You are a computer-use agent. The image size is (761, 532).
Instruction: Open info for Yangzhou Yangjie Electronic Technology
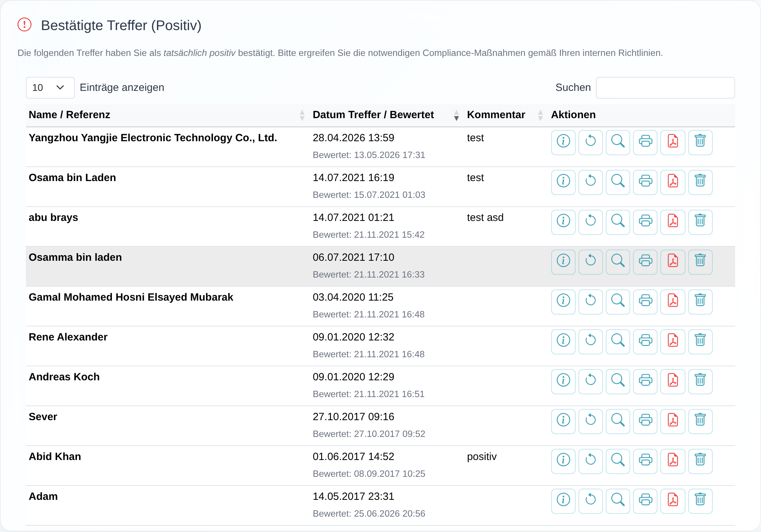point(563,142)
